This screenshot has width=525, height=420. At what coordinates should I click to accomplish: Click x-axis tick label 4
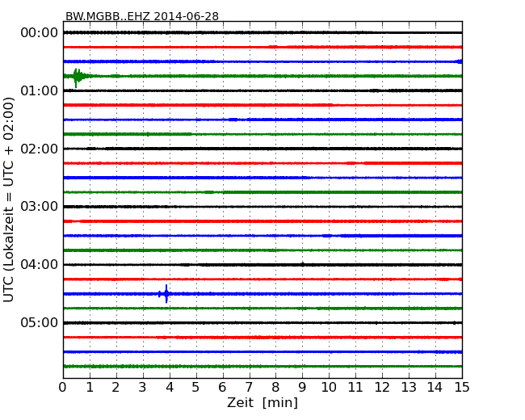coord(170,388)
